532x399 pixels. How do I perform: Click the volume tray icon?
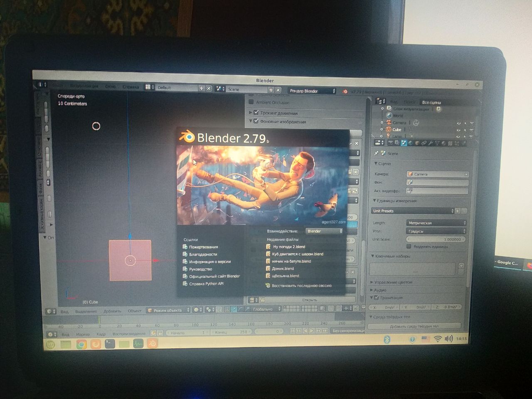pyautogui.click(x=448, y=339)
